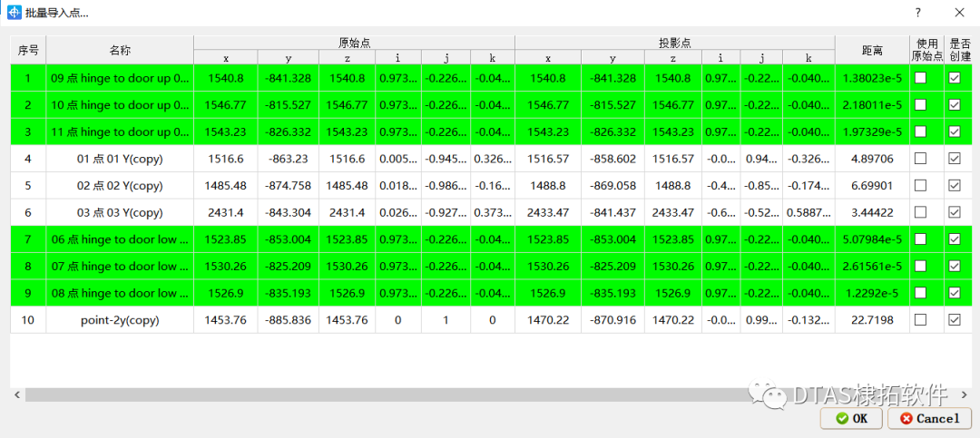Screen dimensions: 980x438
Task: Click the 距离 column header
Action: click(x=872, y=50)
